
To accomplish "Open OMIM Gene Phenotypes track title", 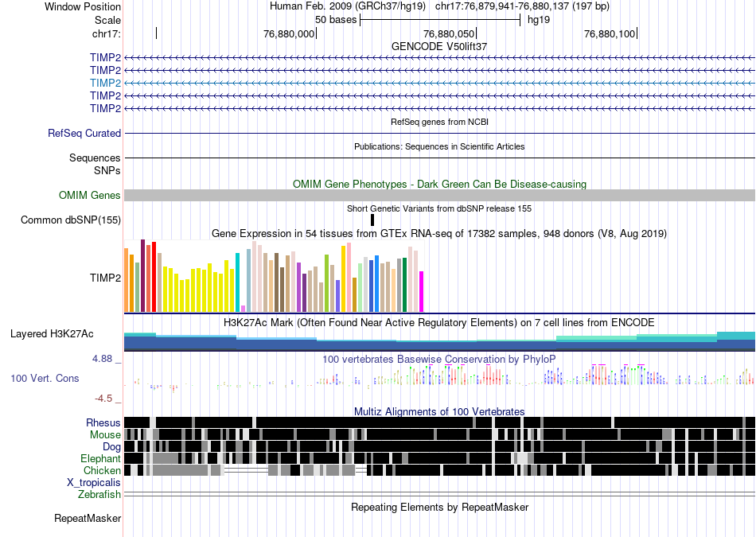I will coord(439,184).
